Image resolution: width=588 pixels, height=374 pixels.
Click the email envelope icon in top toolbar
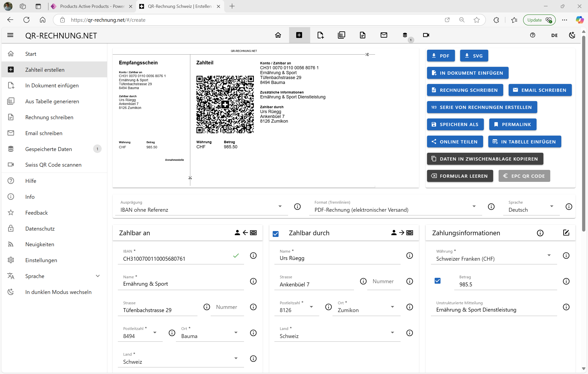coord(384,35)
